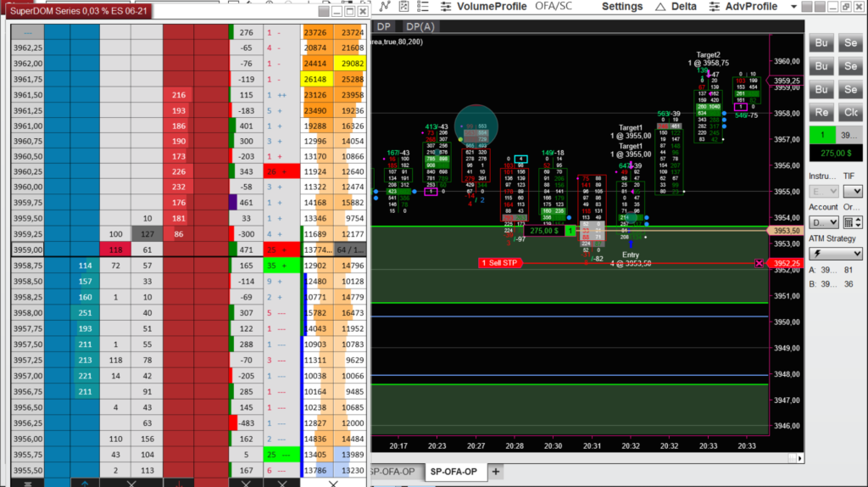Cancel the Sell STP order with the X icon
Image resolution: width=868 pixels, height=487 pixels.
[759, 263]
